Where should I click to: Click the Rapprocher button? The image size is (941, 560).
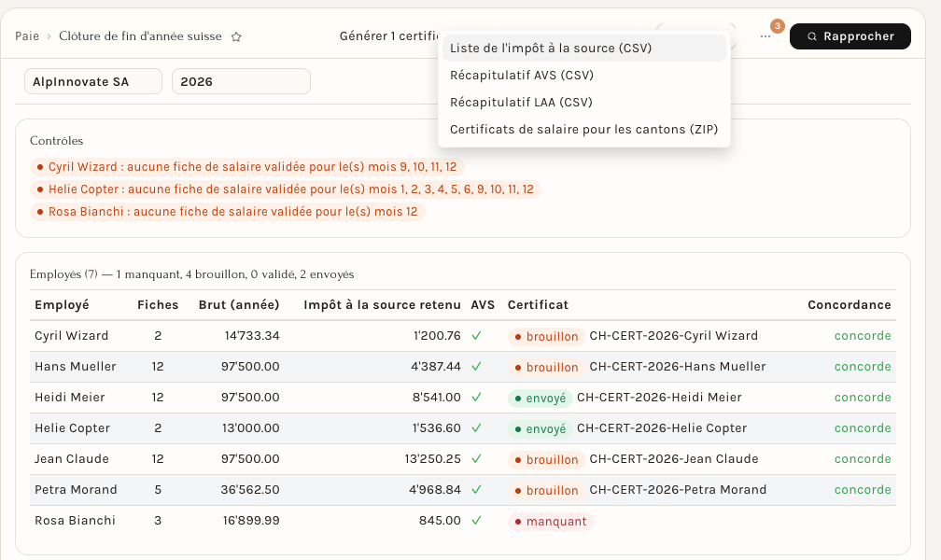tap(850, 36)
